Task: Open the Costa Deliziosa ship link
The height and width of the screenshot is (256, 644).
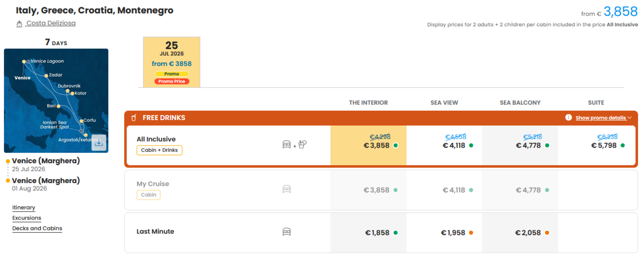Action: [x=51, y=23]
